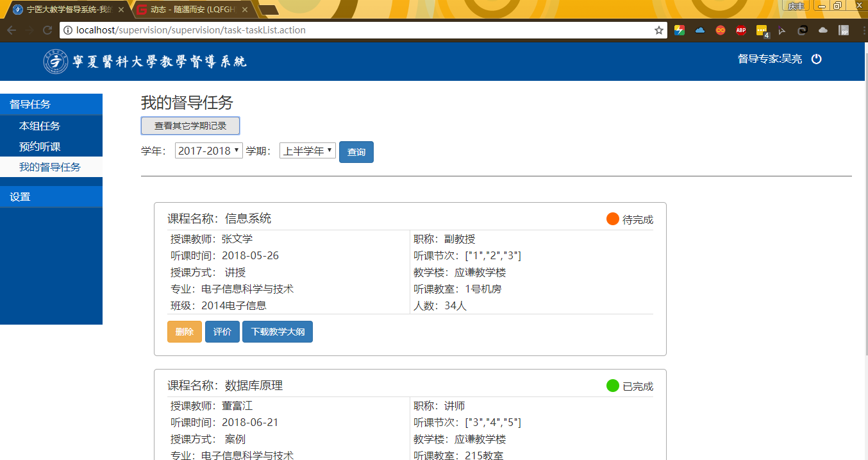Open the 学期 上半学年 dropdown

tap(308, 151)
